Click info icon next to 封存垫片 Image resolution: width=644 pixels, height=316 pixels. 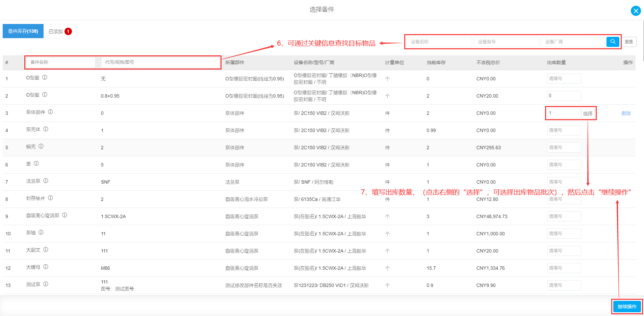click(x=50, y=198)
